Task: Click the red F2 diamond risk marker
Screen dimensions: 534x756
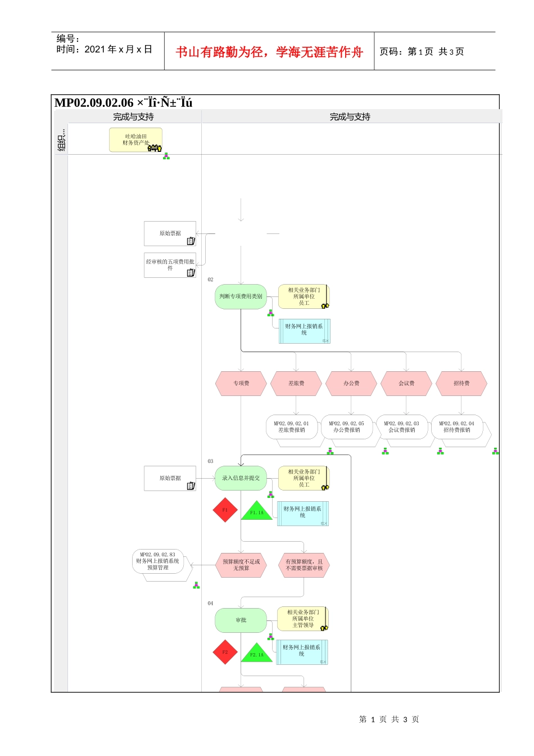Action: 225,652
